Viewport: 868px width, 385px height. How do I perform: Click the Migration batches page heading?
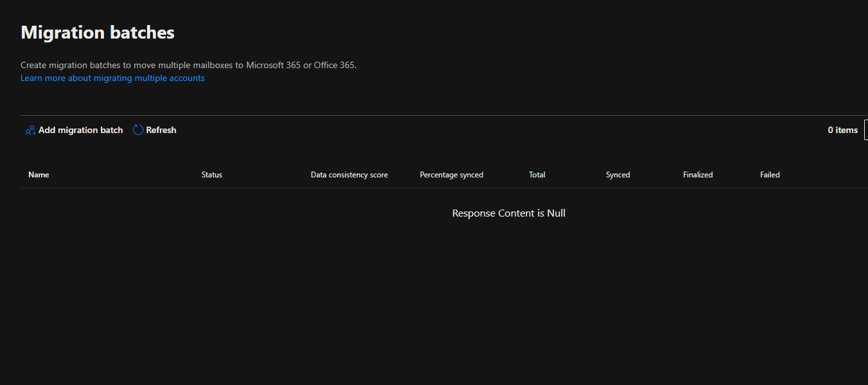[x=97, y=32]
